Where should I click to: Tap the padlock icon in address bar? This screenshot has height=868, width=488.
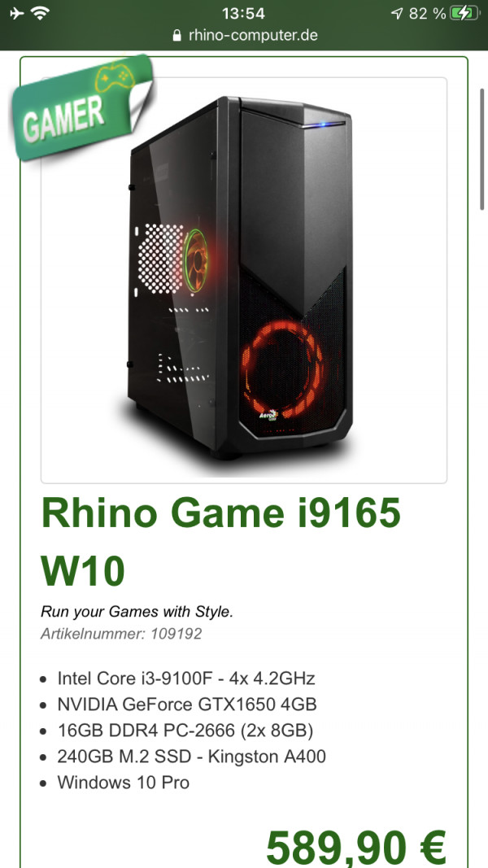[x=177, y=36]
